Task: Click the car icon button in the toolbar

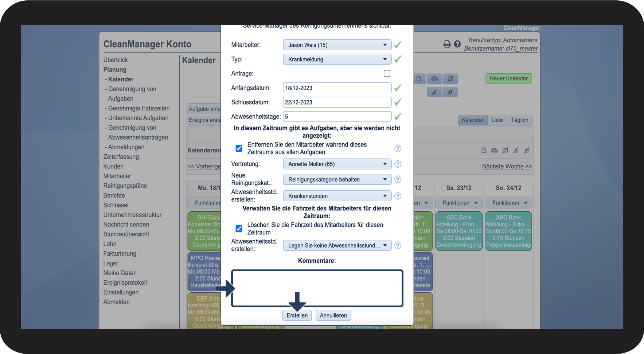Action: click(x=434, y=79)
